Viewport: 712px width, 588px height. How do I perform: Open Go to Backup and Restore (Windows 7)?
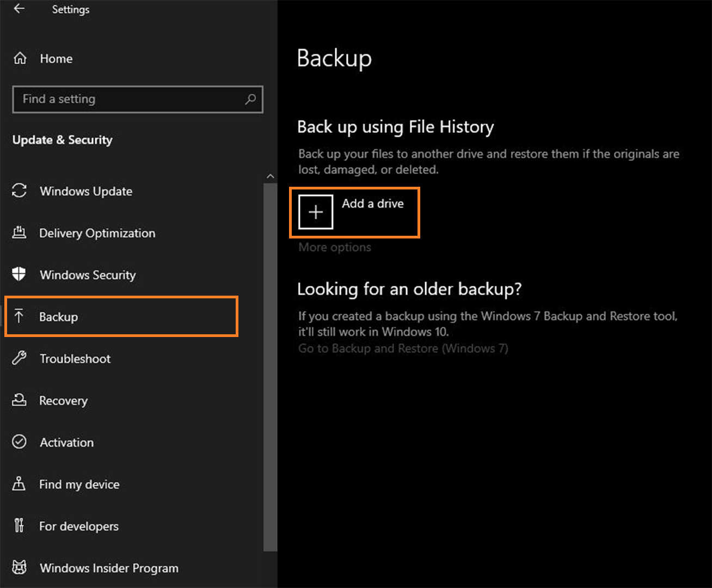tap(403, 348)
